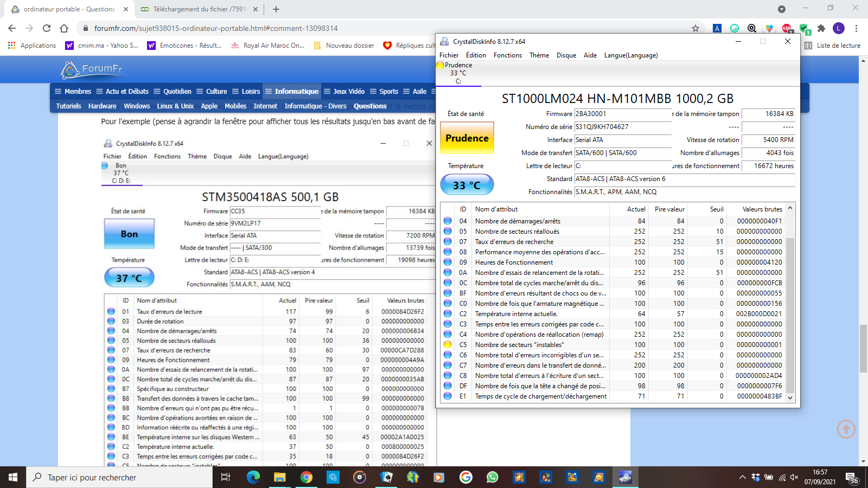Open Édition menu in front CrystalDiskInfo window

(x=476, y=55)
